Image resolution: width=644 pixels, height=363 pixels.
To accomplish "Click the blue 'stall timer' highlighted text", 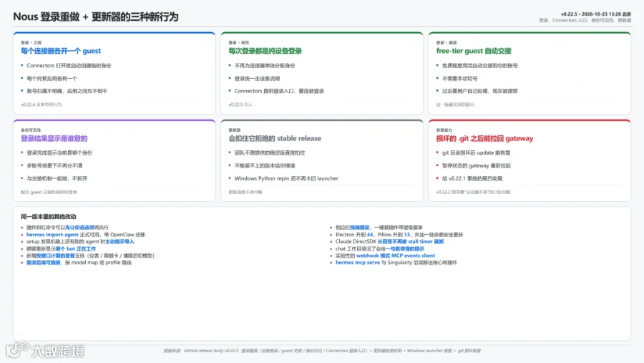I will 420,242.
